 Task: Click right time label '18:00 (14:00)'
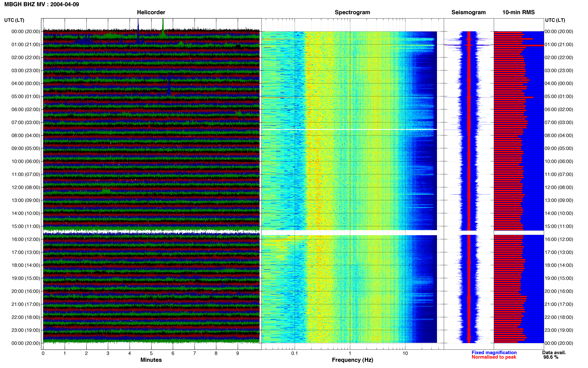[x=559, y=265]
